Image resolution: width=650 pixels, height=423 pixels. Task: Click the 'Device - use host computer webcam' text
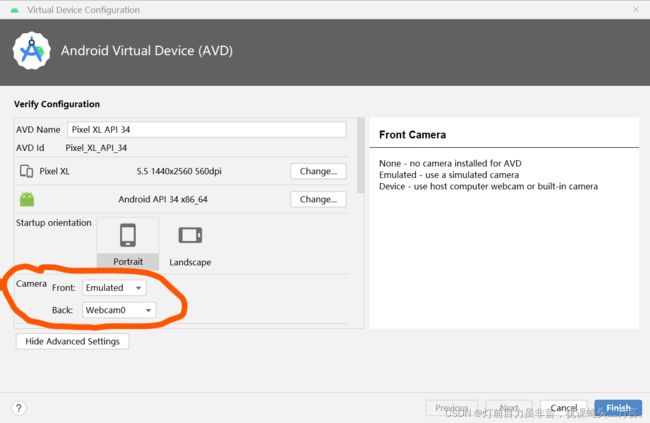488,187
